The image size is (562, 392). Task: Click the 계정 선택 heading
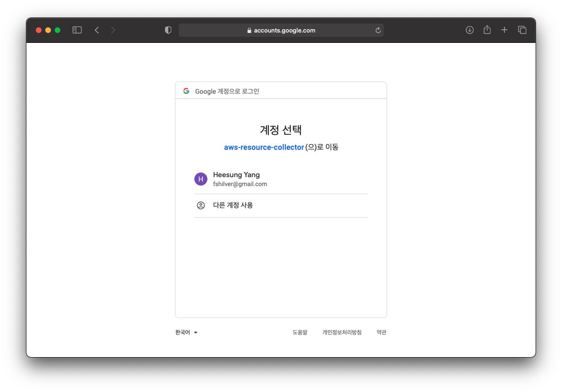(x=281, y=130)
